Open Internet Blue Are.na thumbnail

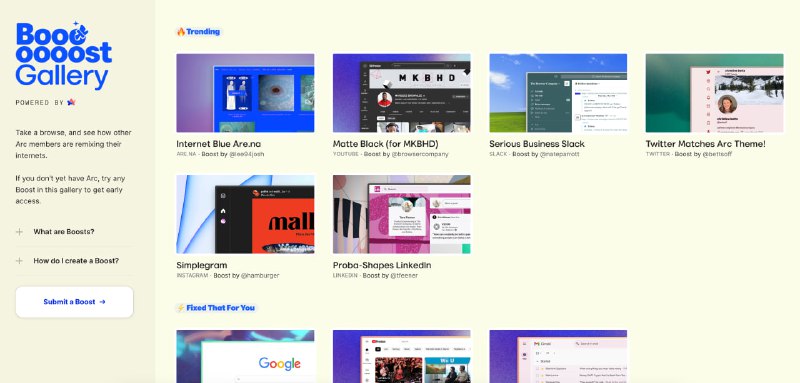[245, 93]
